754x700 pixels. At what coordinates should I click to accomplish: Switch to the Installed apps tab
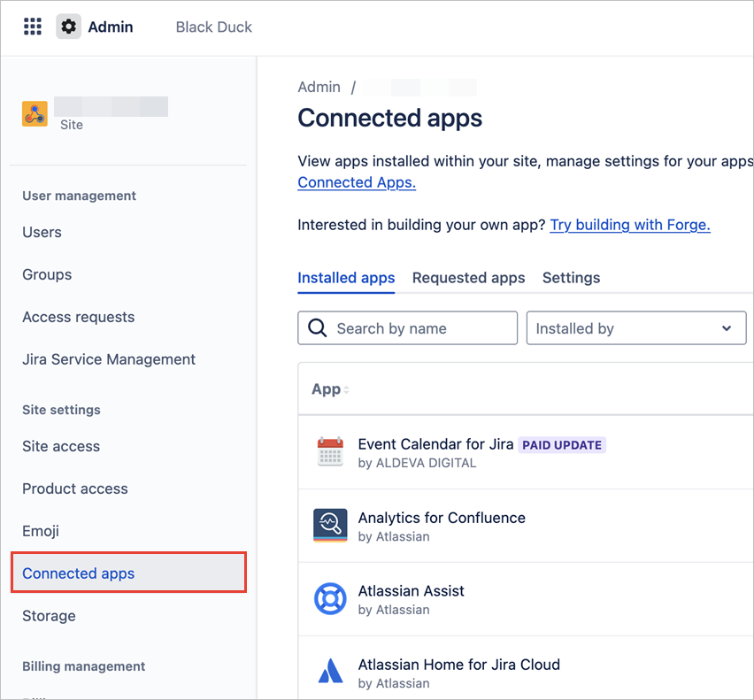pyautogui.click(x=346, y=278)
